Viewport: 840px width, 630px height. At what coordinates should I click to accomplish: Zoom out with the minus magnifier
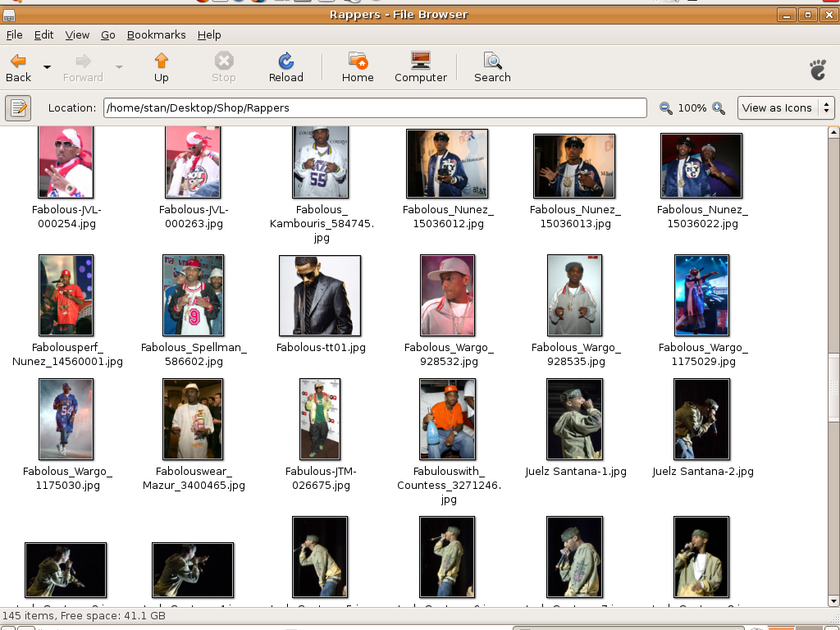[x=666, y=108]
